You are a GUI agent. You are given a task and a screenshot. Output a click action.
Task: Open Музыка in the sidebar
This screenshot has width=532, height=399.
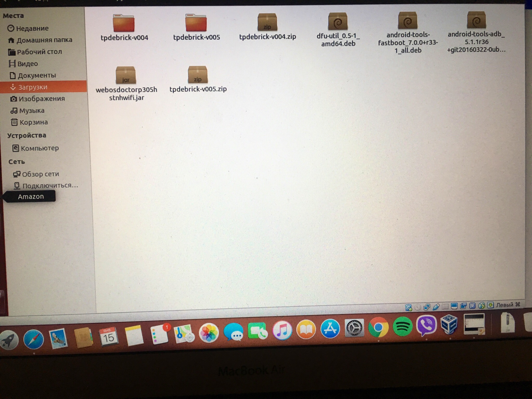[32, 111]
